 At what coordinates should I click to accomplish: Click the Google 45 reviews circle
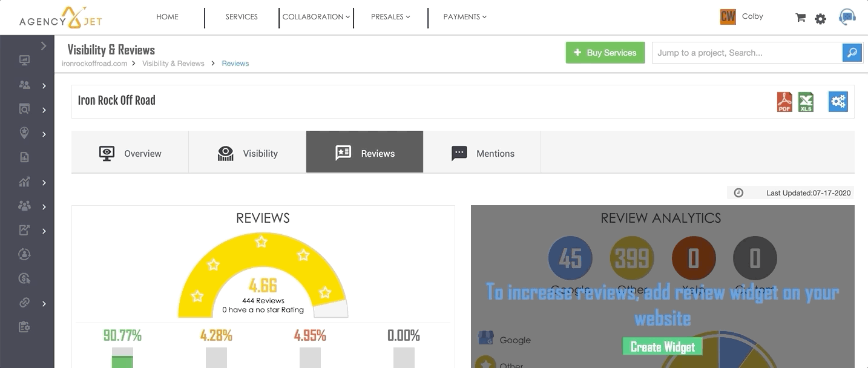pos(570,258)
